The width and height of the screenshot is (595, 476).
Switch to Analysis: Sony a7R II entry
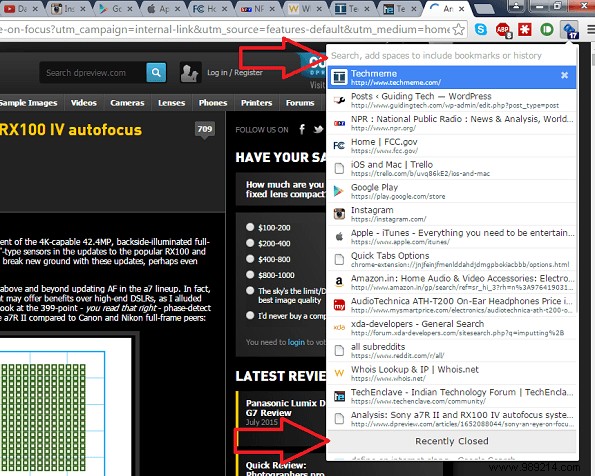pos(452,419)
